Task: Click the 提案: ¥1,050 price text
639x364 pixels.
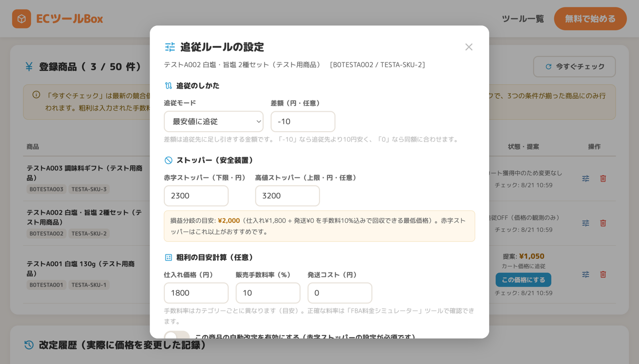Action: pos(523,256)
